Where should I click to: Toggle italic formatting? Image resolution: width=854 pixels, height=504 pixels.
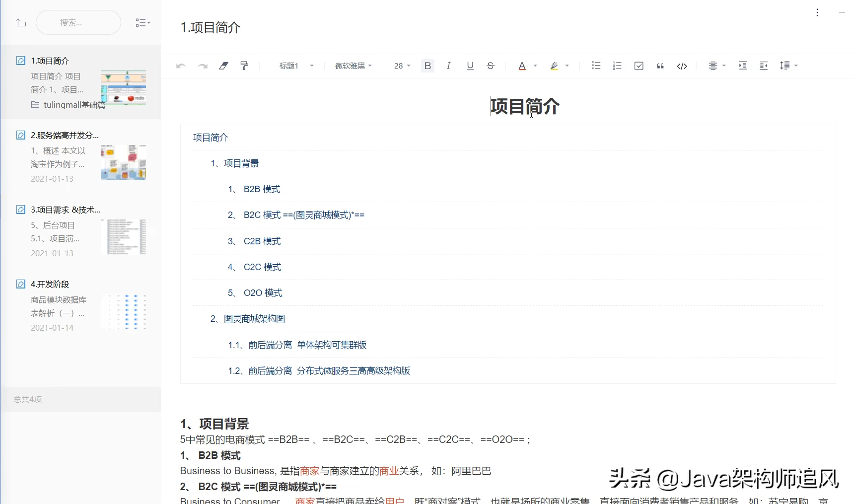[x=448, y=66]
